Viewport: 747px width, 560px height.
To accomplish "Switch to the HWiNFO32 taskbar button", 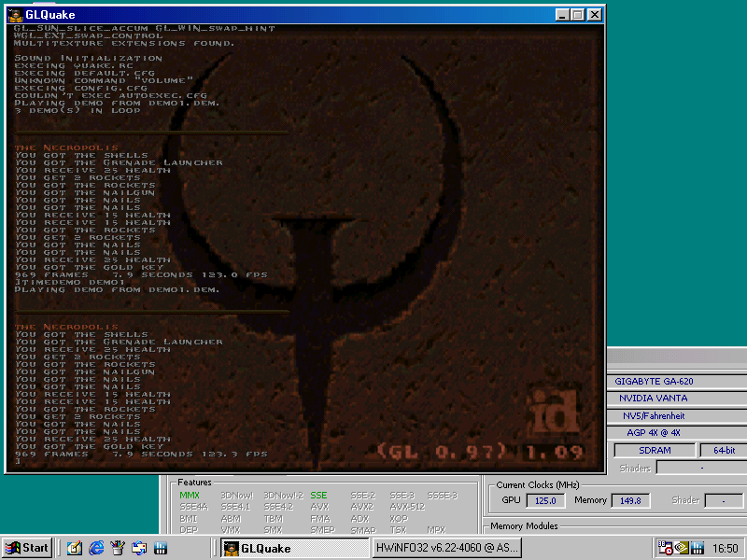I will 447,548.
